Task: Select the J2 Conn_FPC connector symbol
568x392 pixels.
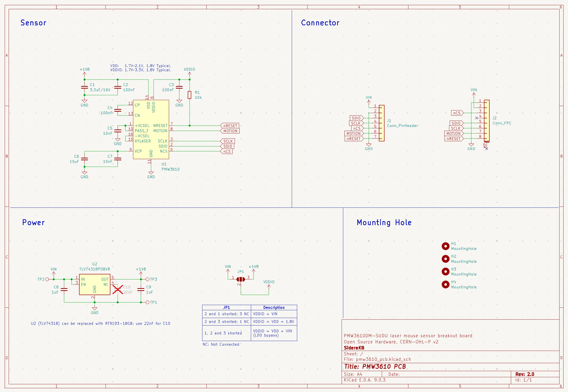Action: (x=486, y=121)
